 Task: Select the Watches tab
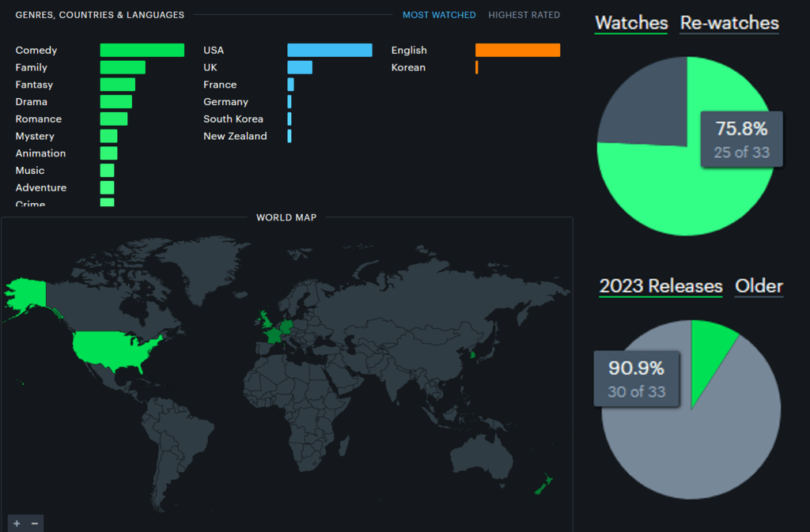tap(630, 23)
